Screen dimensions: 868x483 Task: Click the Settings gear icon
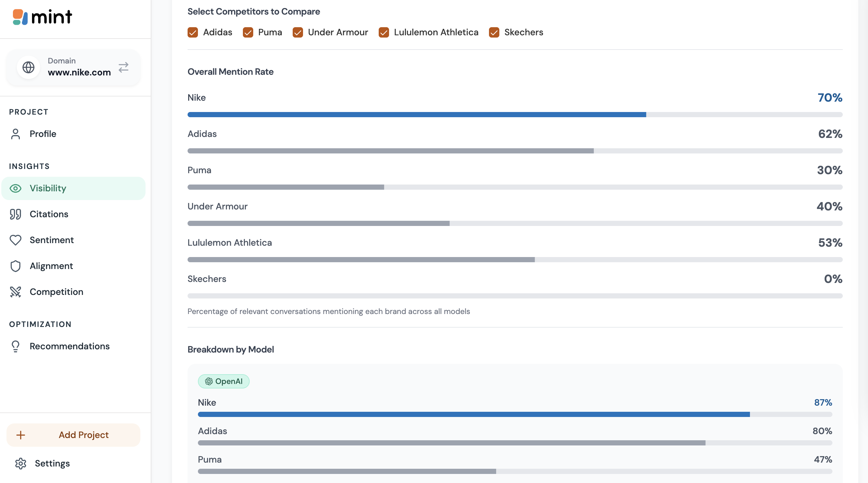click(x=21, y=464)
